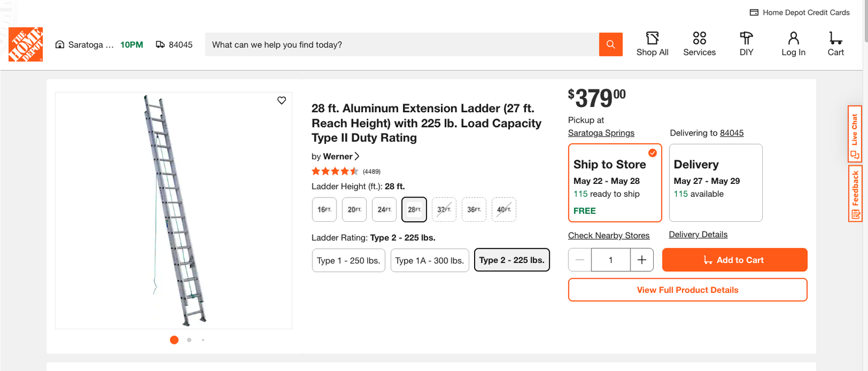Open the 84045 delivery ZIP selector

point(174,44)
